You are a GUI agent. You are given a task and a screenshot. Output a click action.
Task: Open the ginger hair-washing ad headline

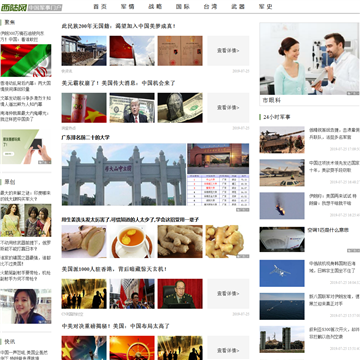pos(130,220)
